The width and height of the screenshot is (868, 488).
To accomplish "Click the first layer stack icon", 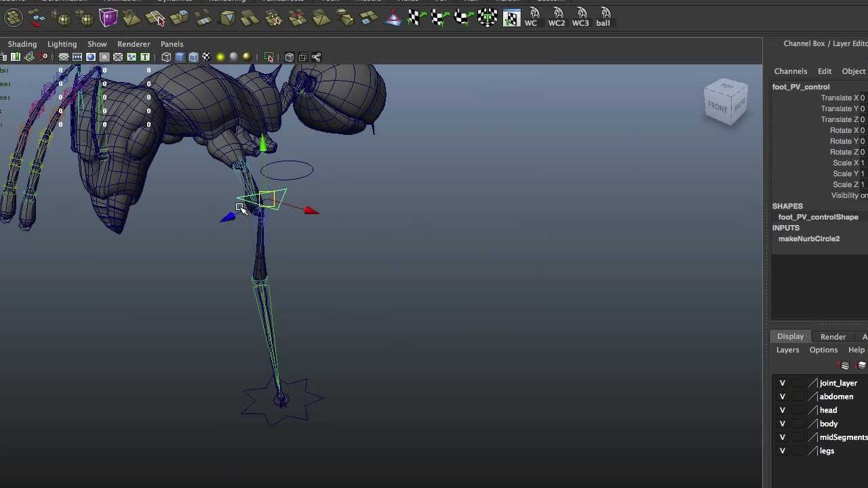I will (845, 365).
